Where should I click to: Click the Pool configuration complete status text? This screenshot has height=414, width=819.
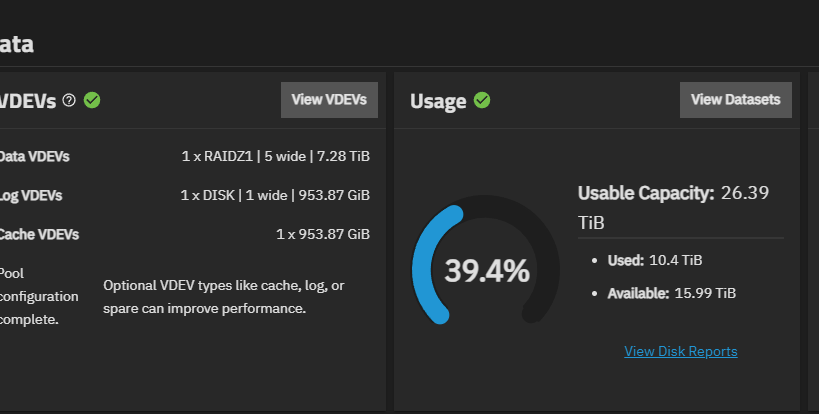[37, 296]
